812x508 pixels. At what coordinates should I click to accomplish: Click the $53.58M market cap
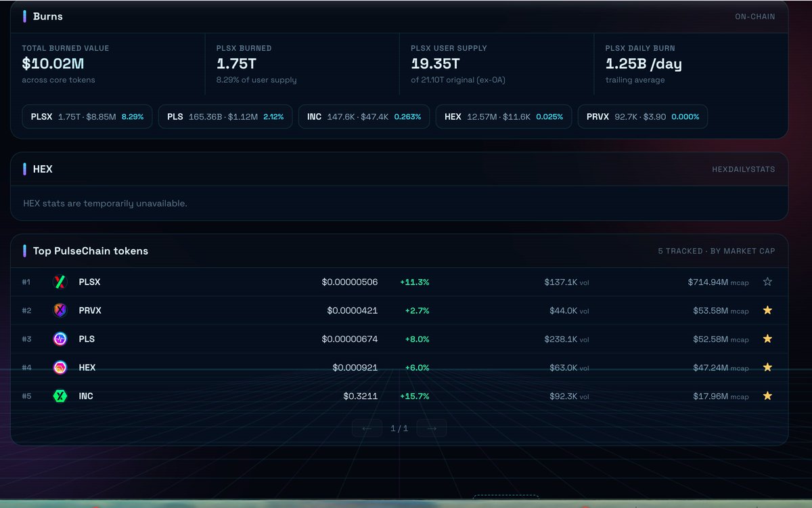710,310
